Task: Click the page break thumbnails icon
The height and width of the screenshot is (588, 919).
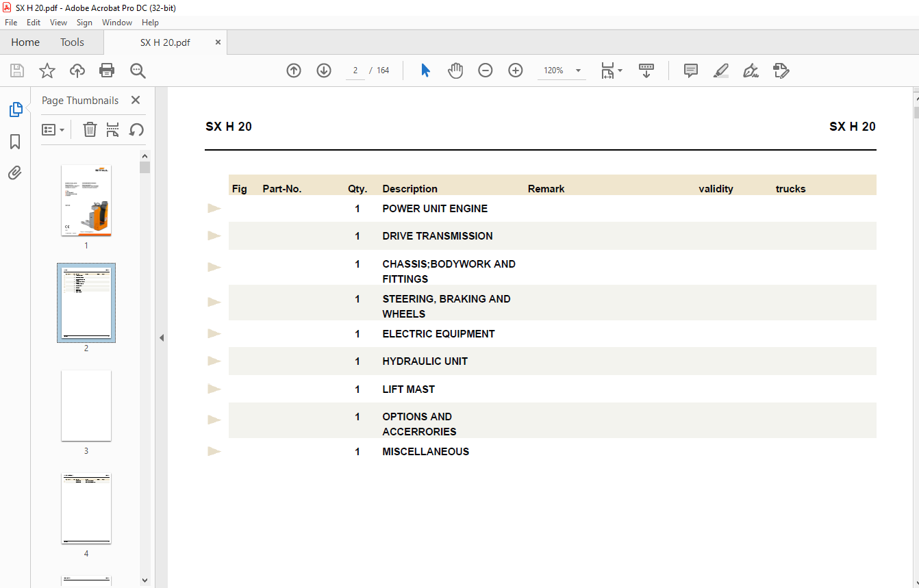Action: (x=113, y=129)
